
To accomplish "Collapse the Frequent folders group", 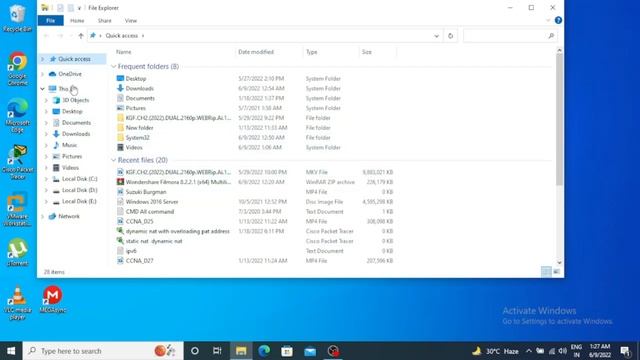I will [x=114, y=66].
